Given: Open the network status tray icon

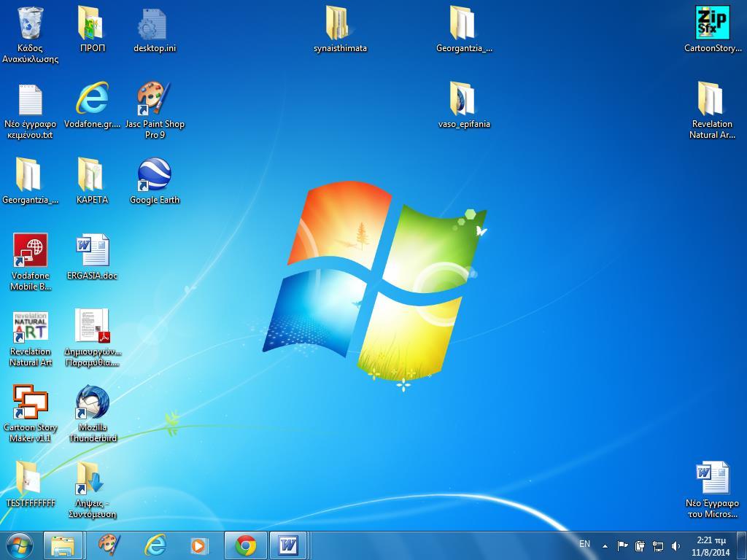Looking at the screenshot, I should point(658,545).
